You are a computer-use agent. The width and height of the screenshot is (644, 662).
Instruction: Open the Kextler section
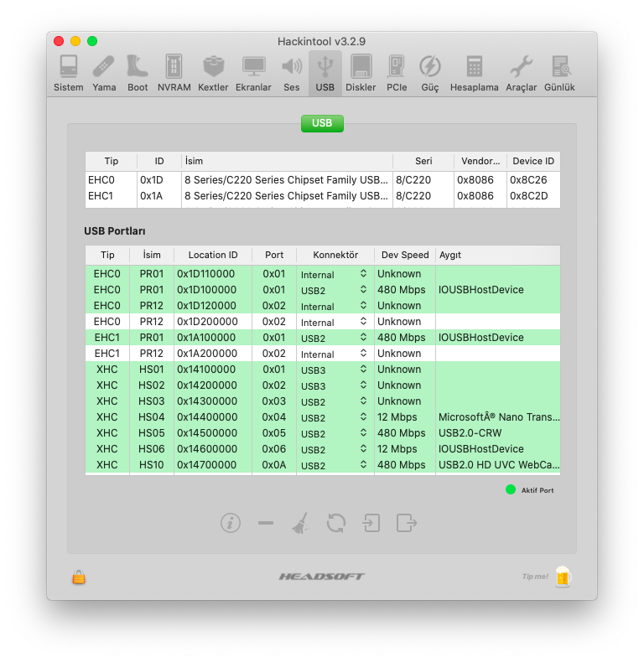213,73
